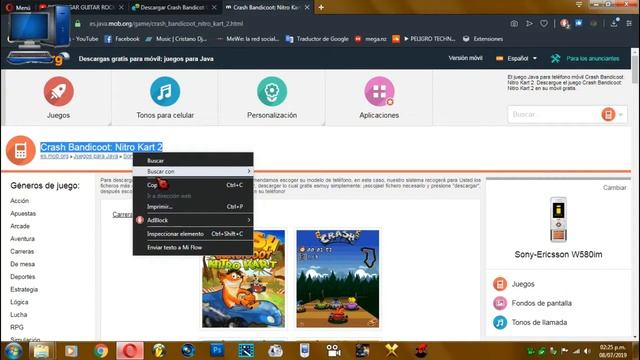640x360 pixels.
Task: Open a new browser tab with plus
Action: click(321, 7)
